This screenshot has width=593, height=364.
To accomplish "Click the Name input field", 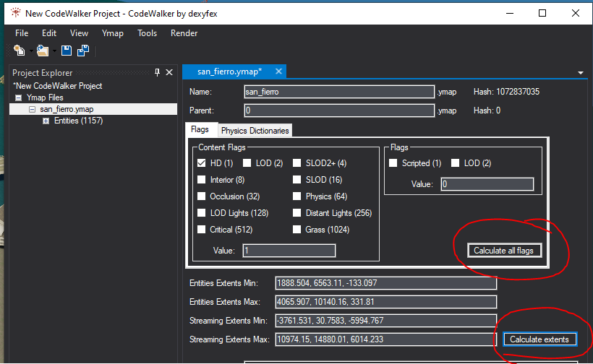I will coord(339,92).
